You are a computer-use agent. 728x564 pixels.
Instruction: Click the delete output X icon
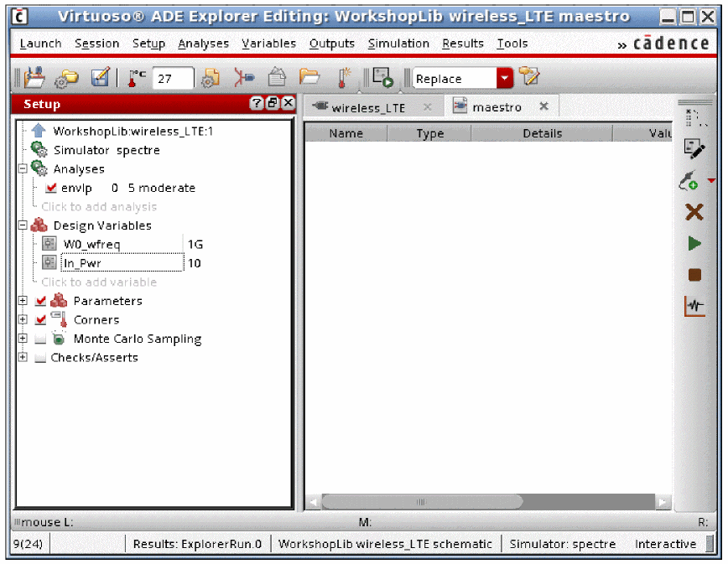point(694,212)
